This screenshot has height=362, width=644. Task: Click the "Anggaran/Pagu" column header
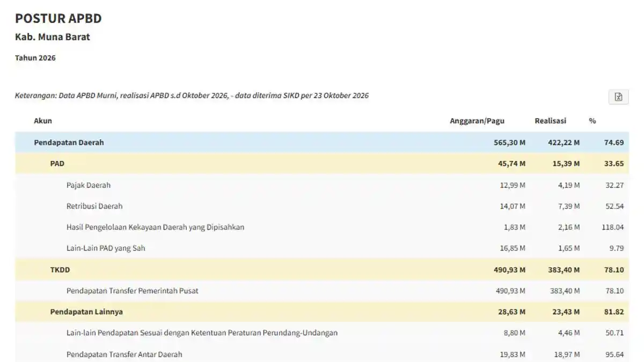tap(477, 121)
